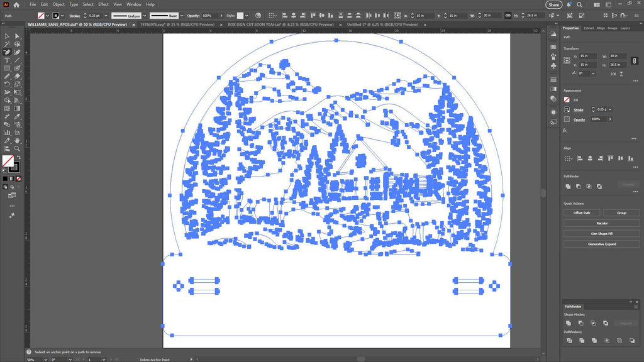
Task: Open the Effect menu
Action: 103,4
